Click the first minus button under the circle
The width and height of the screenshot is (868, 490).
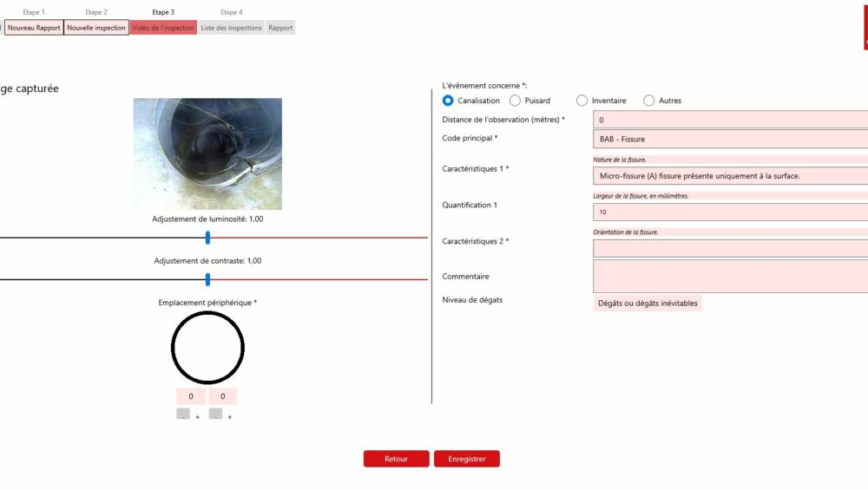(x=183, y=415)
